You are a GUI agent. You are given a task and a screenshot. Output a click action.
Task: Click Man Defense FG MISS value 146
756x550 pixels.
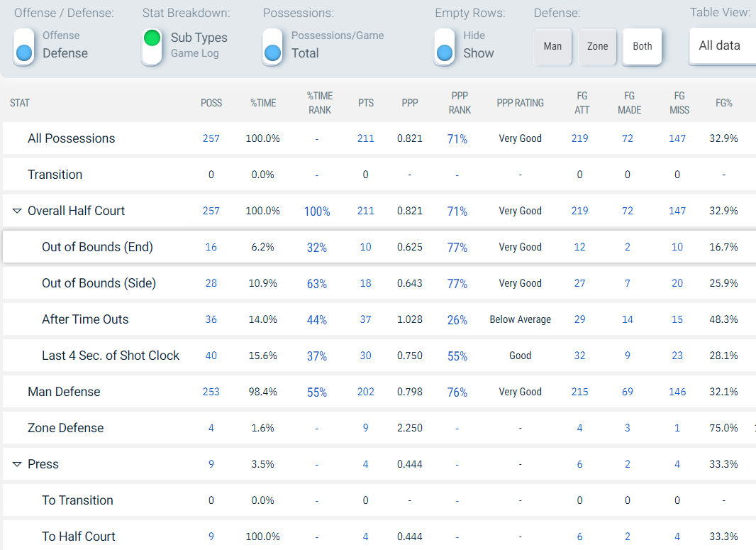point(677,392)
